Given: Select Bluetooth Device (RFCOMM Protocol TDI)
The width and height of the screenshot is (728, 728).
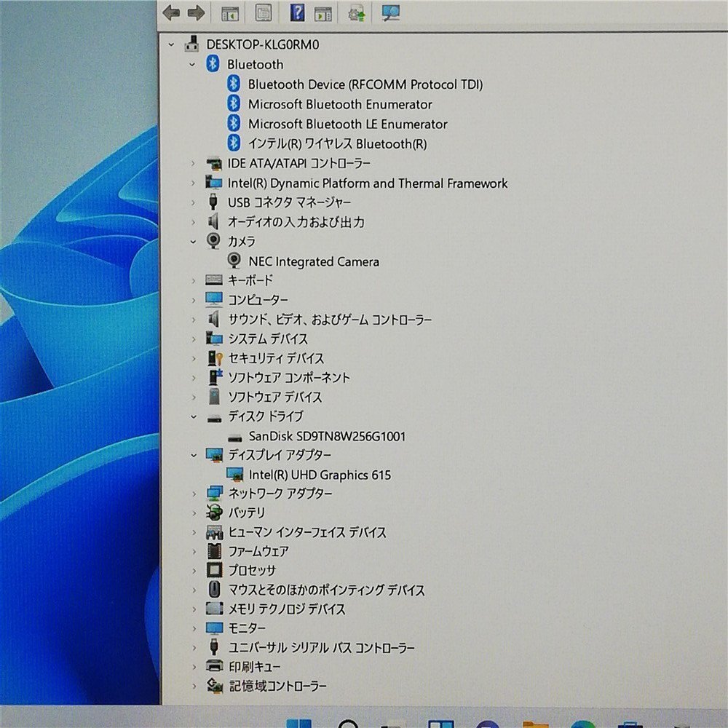Looking at the screenshot, I should point(365,84).
